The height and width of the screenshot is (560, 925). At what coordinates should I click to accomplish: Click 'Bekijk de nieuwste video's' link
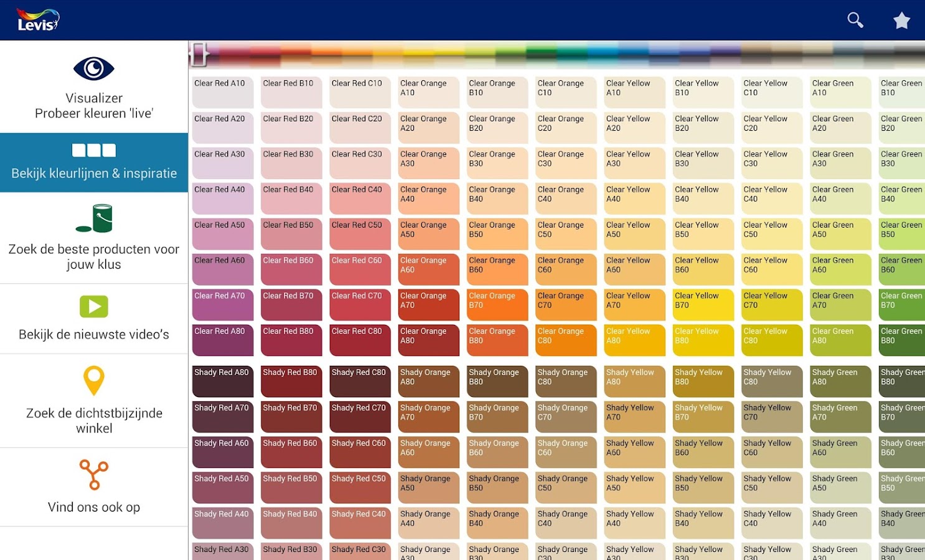(94, 334)
